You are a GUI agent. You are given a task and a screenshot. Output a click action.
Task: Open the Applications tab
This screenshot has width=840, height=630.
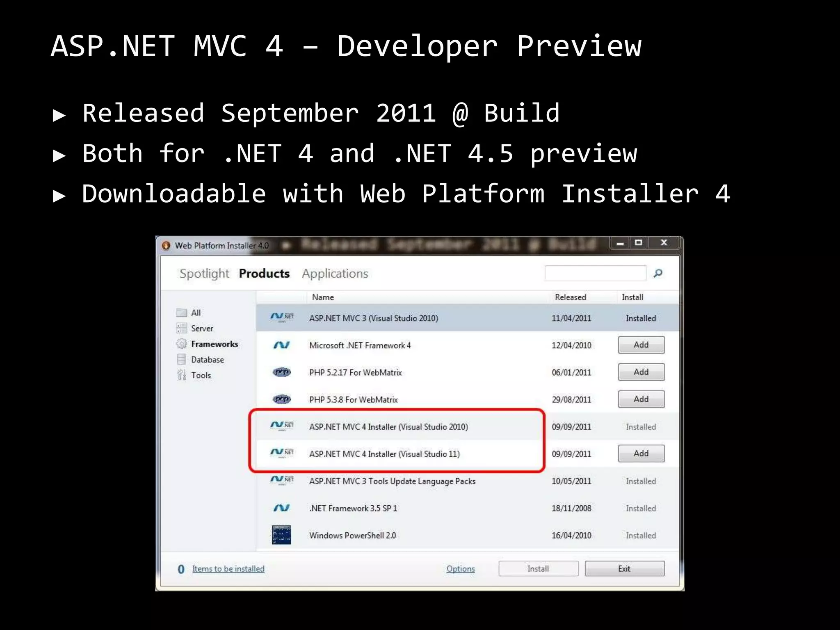coord(335,274)
